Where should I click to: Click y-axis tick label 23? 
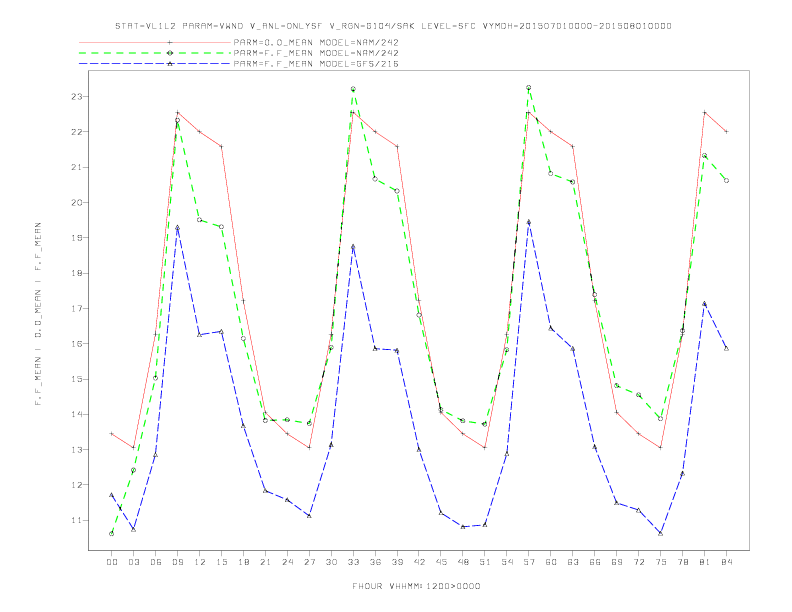coord(76,96)
